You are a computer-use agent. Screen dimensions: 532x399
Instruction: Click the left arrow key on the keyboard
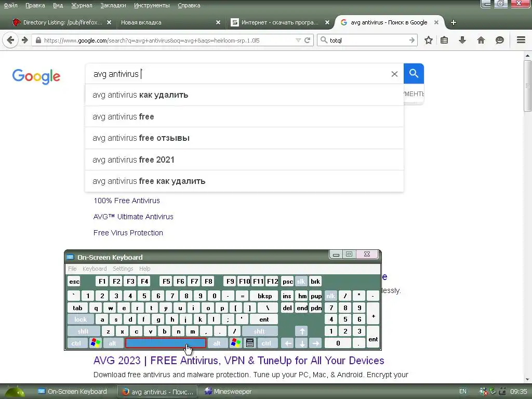pyautogui.click(x=288, y=343)
